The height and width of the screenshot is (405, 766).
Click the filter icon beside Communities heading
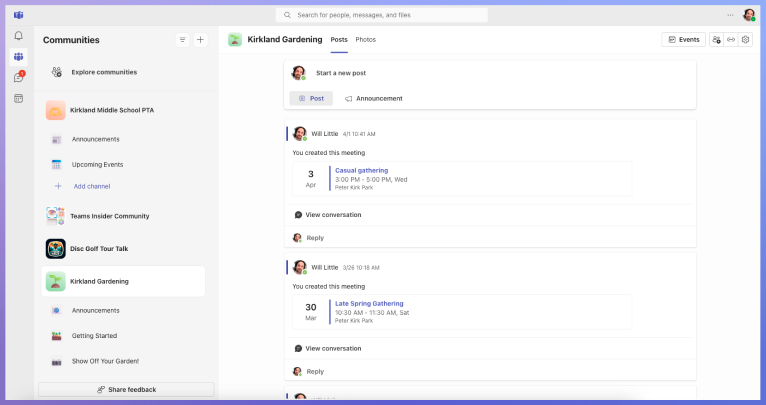[x=182, y=40]
